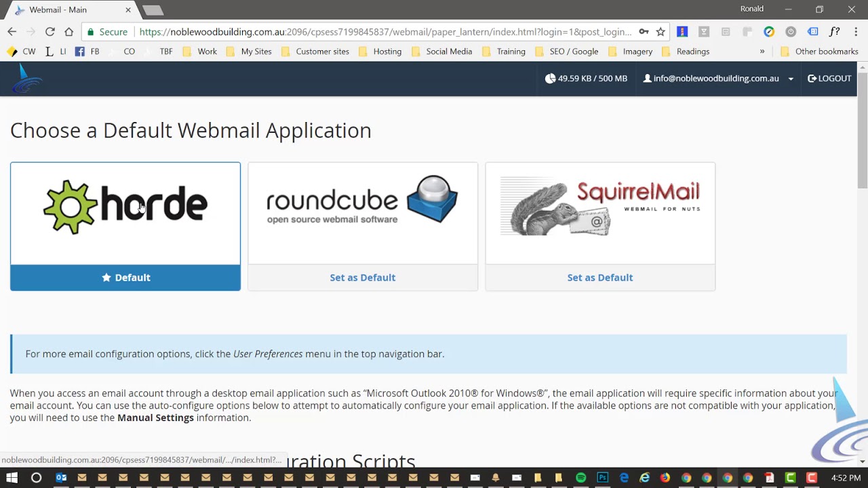Open the red C recorder taskbar icon

coord(812,478)
